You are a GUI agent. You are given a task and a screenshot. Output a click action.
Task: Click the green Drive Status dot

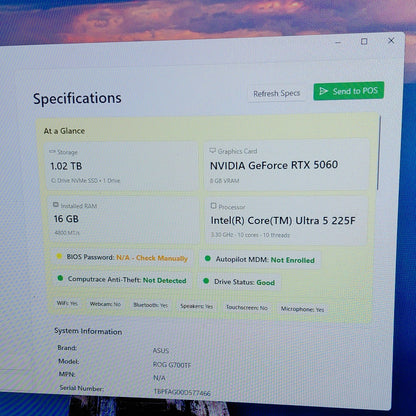[206, 281]
